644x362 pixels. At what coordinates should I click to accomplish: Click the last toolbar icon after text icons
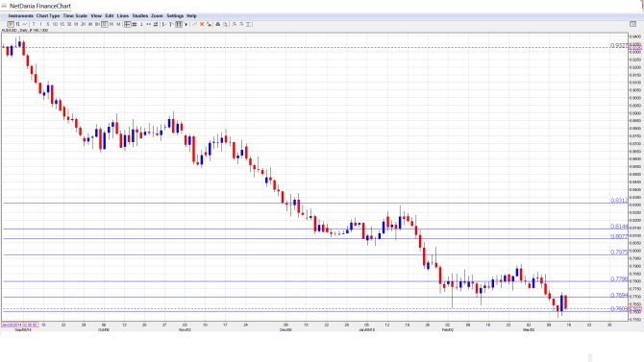[x=249, y=24]
